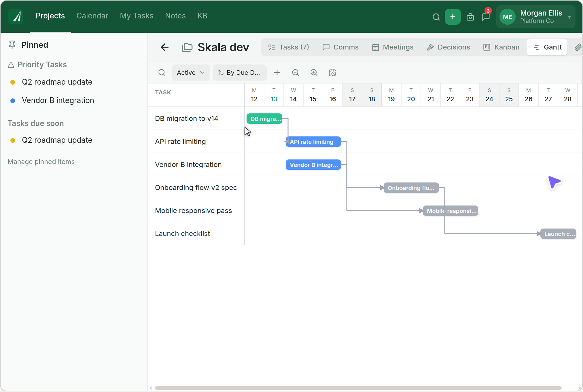Expand the Morgan Ellis account menu arrow
Screen dimensions: 583x392
569,17
